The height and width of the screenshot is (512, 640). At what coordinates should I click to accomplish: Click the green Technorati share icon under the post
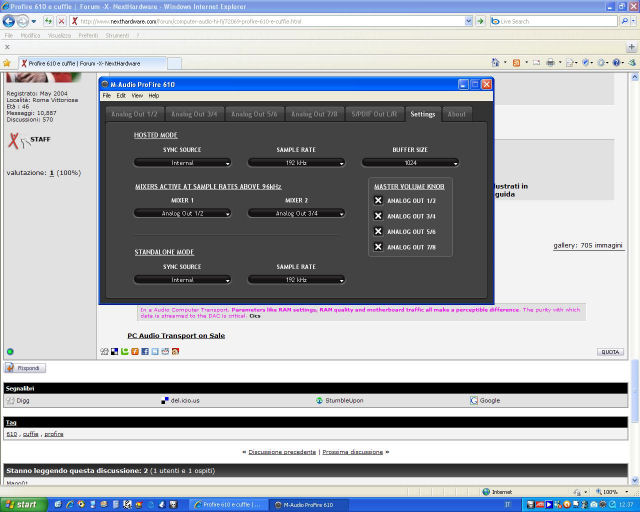pos(124,352)
